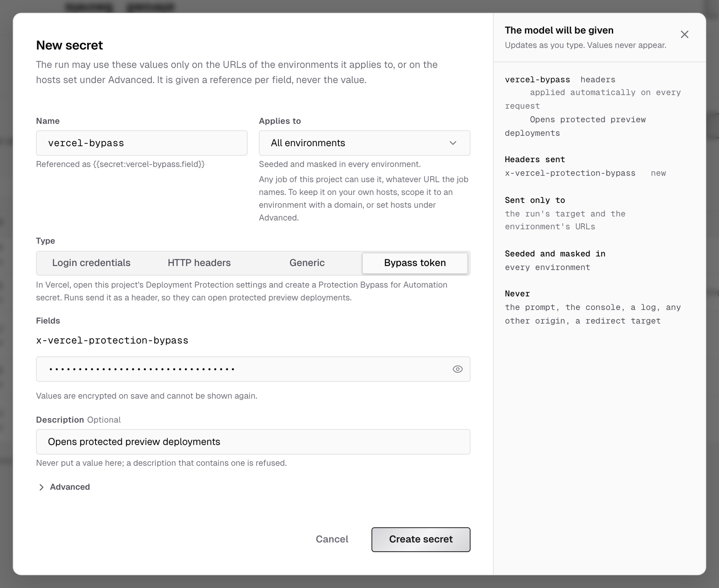Click 'Referenced as {{secret:vercel-bypass.field}}' hint

click(x=120, y=164)
